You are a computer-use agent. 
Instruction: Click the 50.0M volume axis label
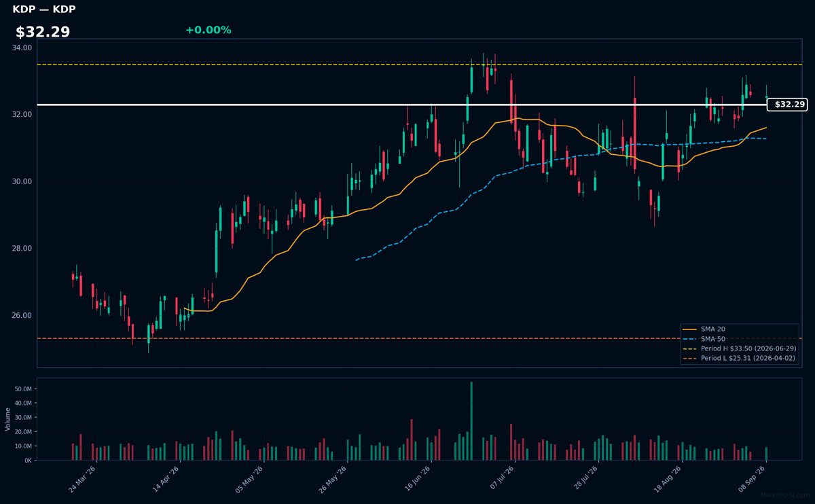[23, 389]
